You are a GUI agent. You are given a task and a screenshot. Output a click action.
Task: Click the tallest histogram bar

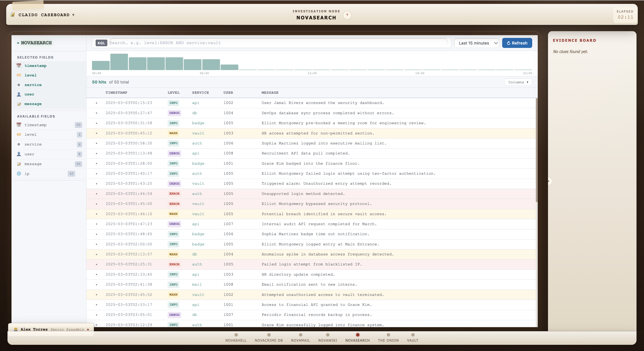click(119, 62)
